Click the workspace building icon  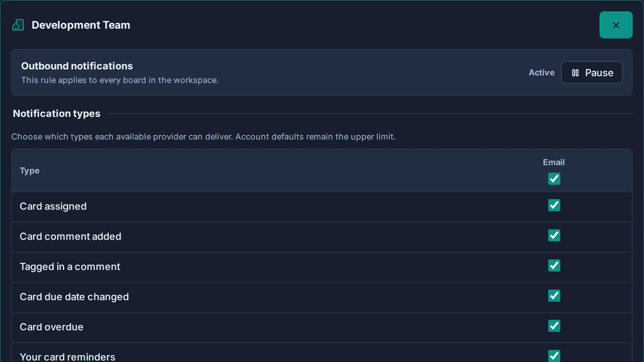pos(18,25)
